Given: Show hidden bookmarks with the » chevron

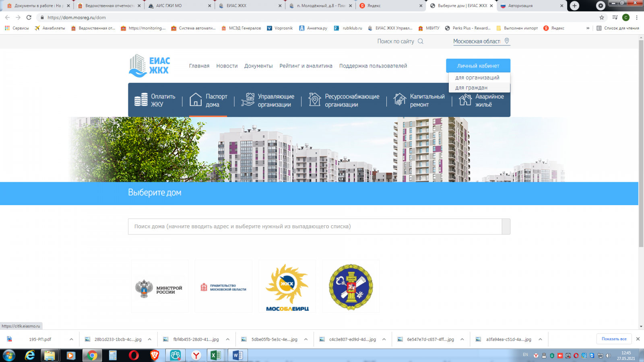Looking at the screenshot, I should point(588,28).
